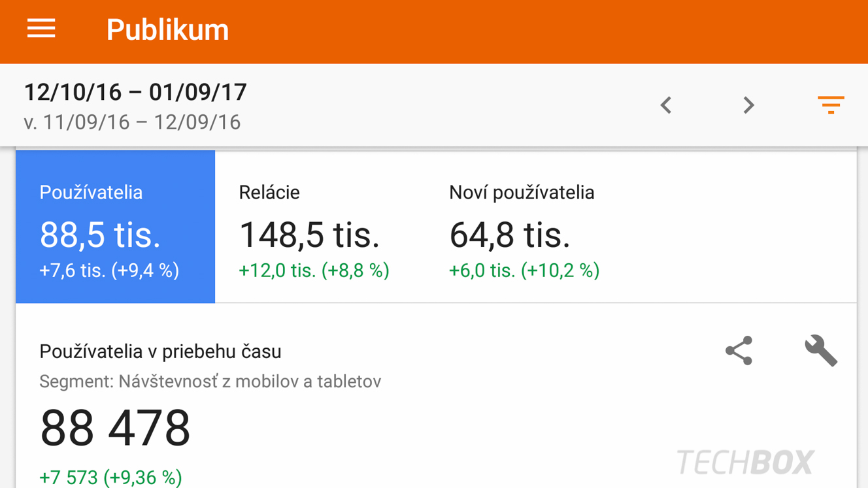Select the Relácie metric tile
Image resolution: width=868 pixels, height=488 pixels.
(x=320, y=227)
